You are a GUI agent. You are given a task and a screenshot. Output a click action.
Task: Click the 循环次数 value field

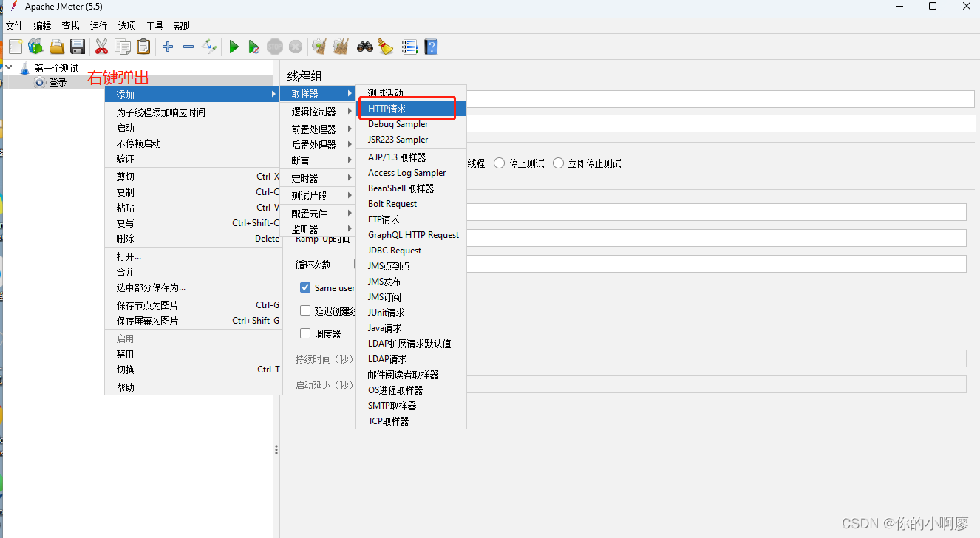[x=717, y=264]
